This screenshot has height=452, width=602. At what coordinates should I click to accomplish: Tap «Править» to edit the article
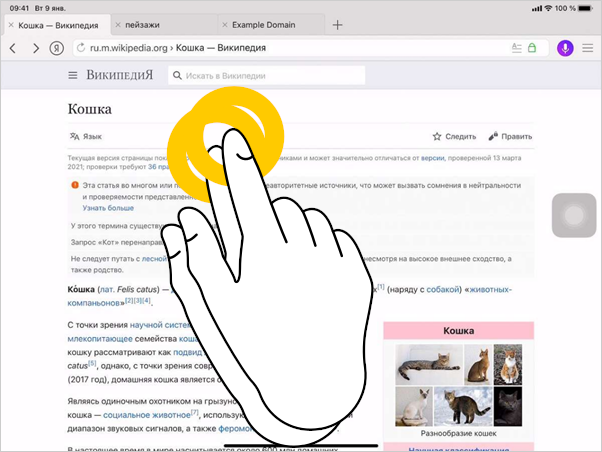pyautogui.click(x=510, y=137)
